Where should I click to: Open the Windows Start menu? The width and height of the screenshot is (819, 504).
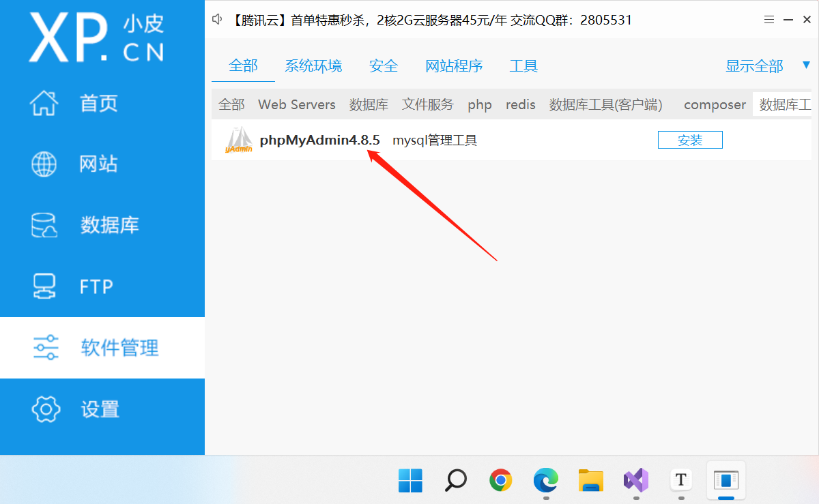tap(410, 481)
